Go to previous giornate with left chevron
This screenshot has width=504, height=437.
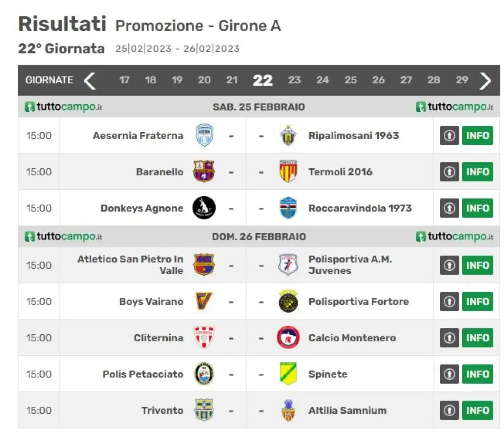90,81
